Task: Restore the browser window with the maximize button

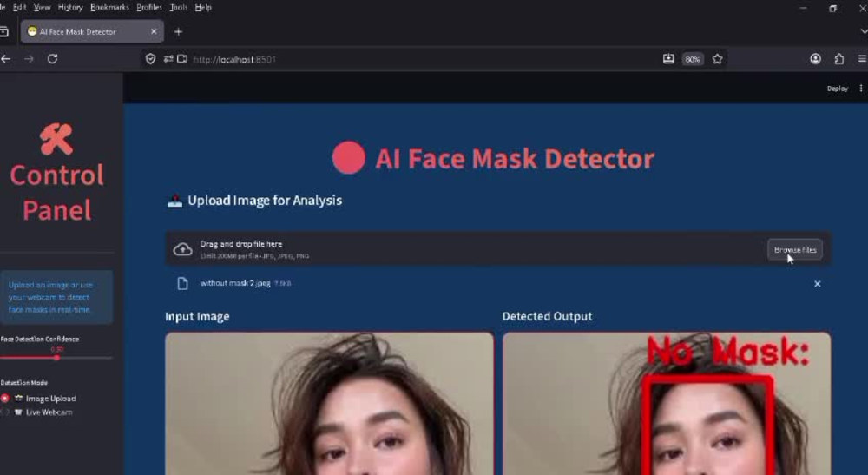Action: 832,9
